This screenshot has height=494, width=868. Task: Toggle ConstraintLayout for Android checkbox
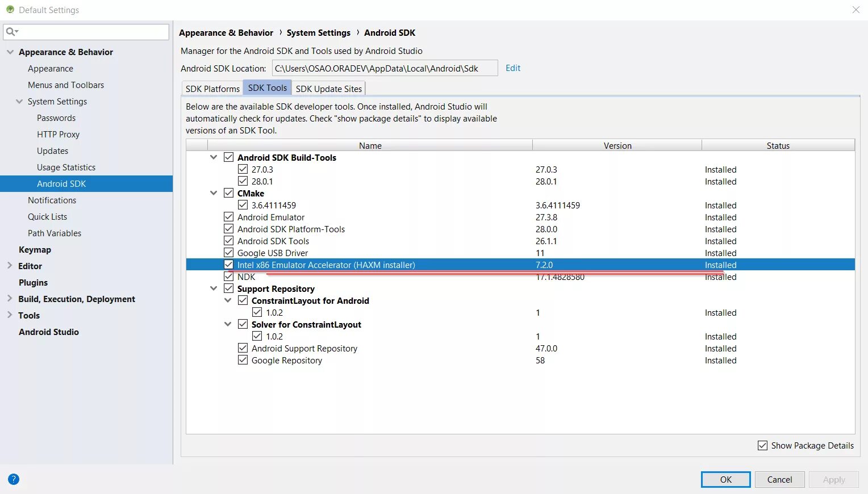243,300
